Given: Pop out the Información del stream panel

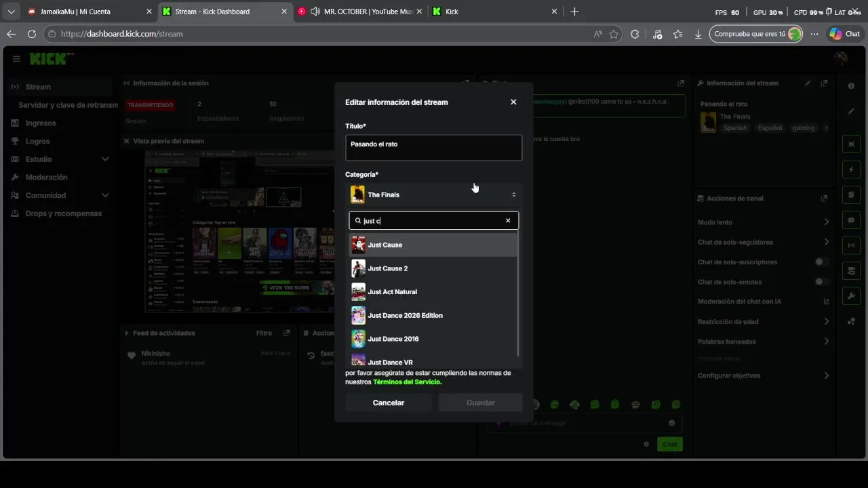Looking at the screenshot, I should [x=824, y=83].
